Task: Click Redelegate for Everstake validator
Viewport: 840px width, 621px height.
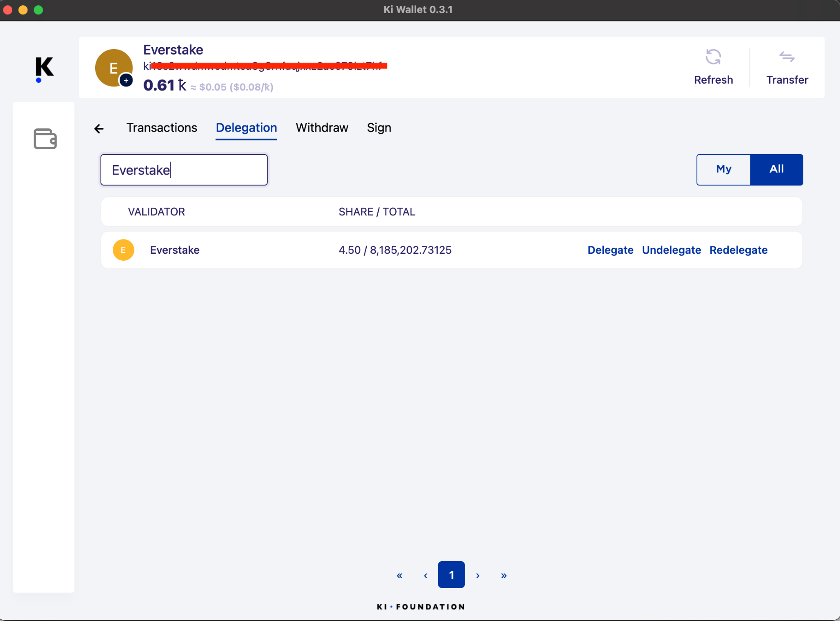Action: coord(738,250)
